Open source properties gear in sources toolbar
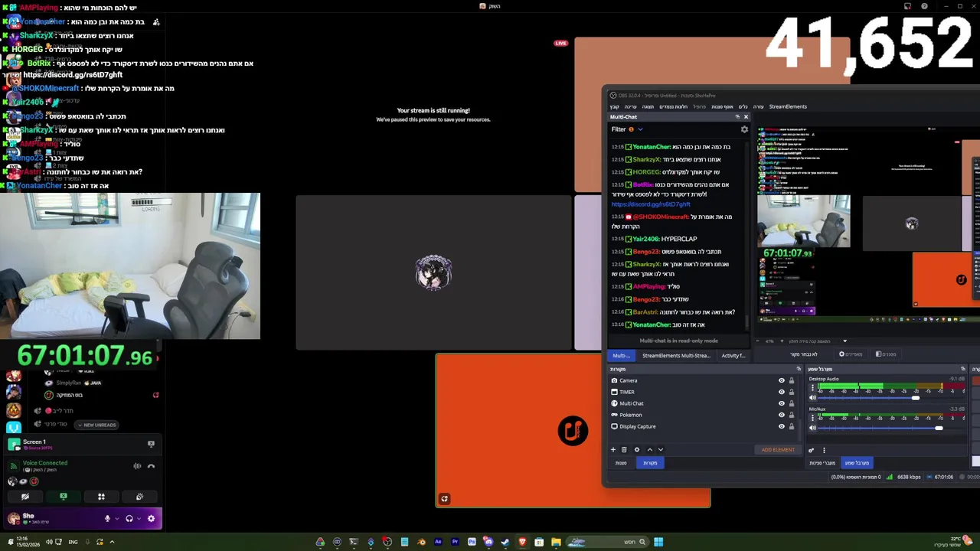Viewport: 980px width, 551px height. pyautogui.click(x=636, y=450)
